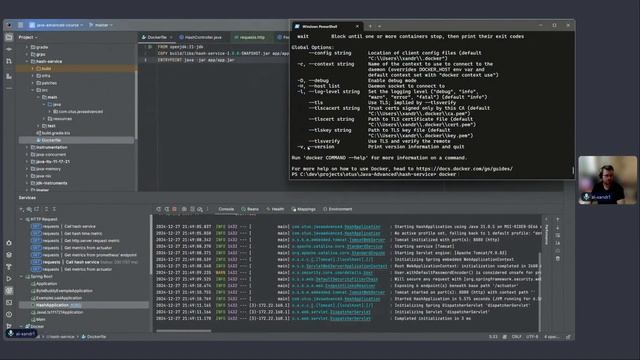
Task: Open the Problems tool window icon
Action: point(9,314)
